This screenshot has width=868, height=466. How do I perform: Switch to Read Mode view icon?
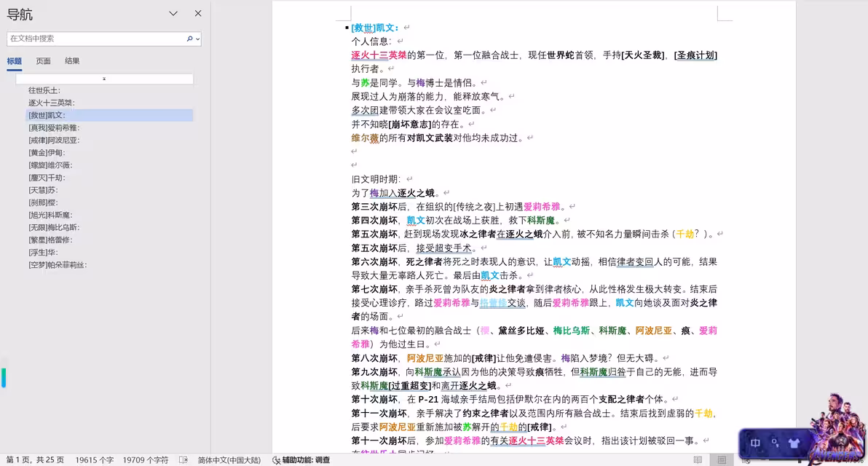(x=698, y=460)
